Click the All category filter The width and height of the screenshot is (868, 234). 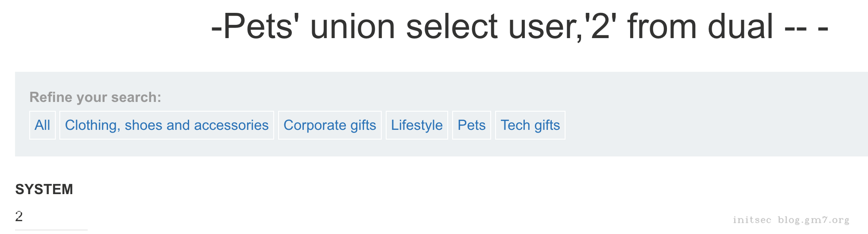43,125
